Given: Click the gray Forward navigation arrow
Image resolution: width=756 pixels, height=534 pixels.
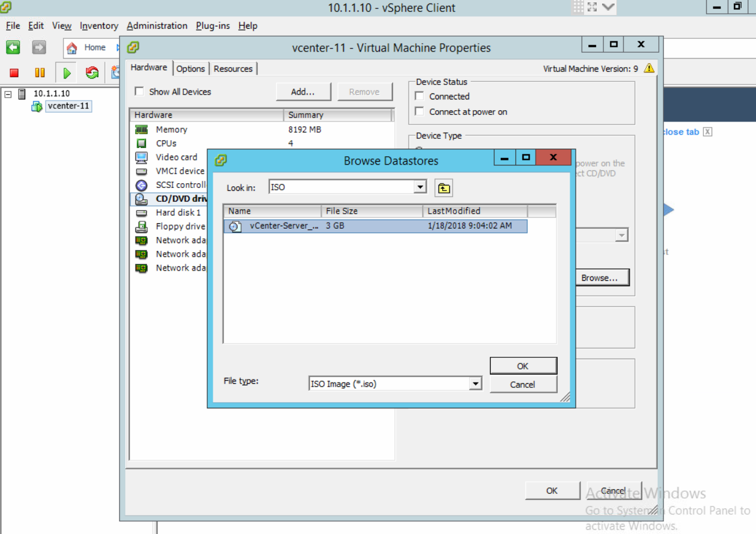Looking at the screenshot, I should click(39, 47).
